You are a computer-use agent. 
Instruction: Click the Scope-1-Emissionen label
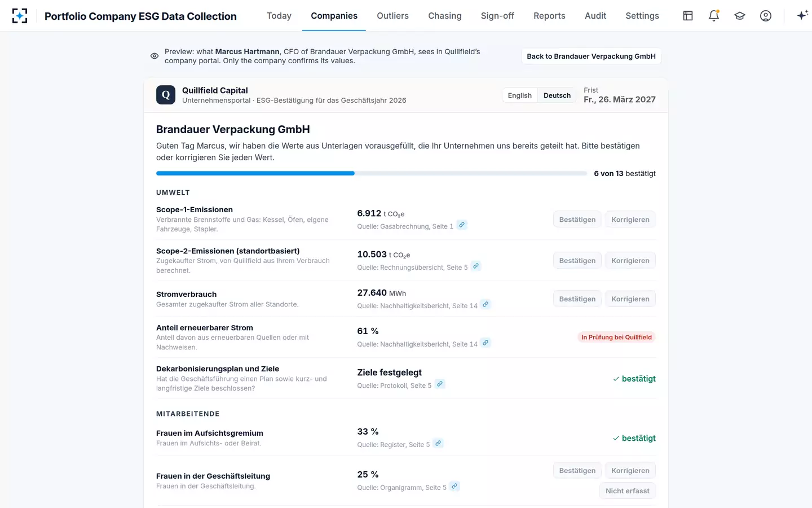coord(195,209)
